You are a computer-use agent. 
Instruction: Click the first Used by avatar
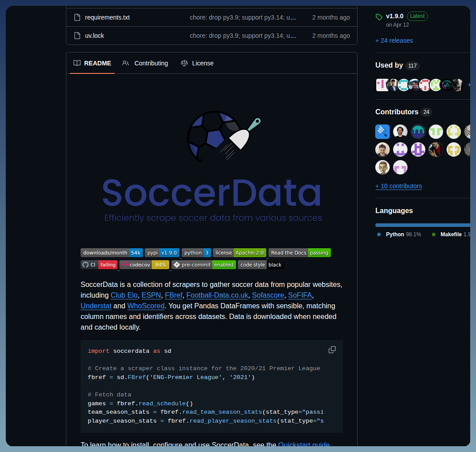pos(381,85)
